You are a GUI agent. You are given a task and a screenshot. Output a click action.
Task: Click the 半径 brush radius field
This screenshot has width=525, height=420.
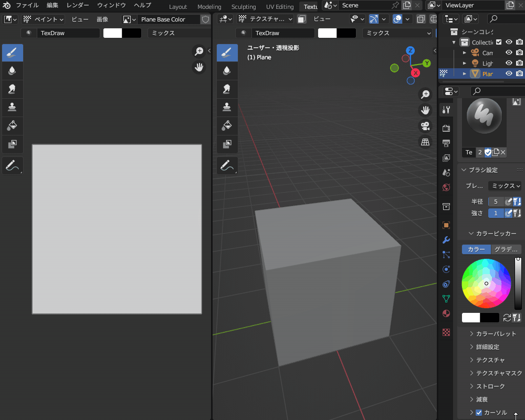tap(496, 201)
